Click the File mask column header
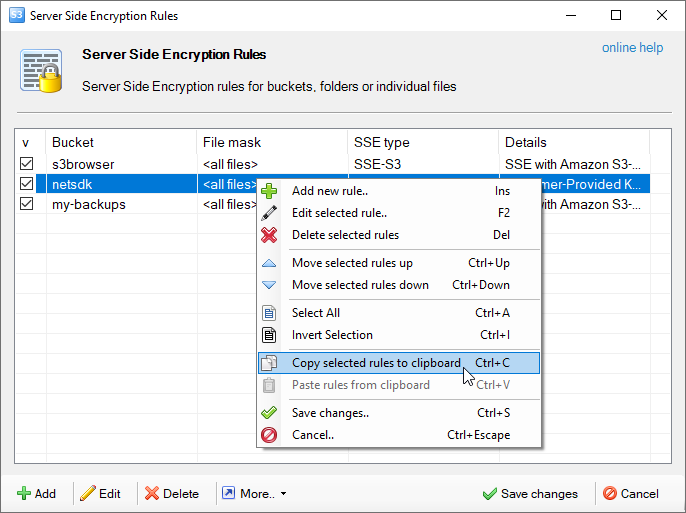This screenshot has width=686, height=513. [x=272, y=142]
